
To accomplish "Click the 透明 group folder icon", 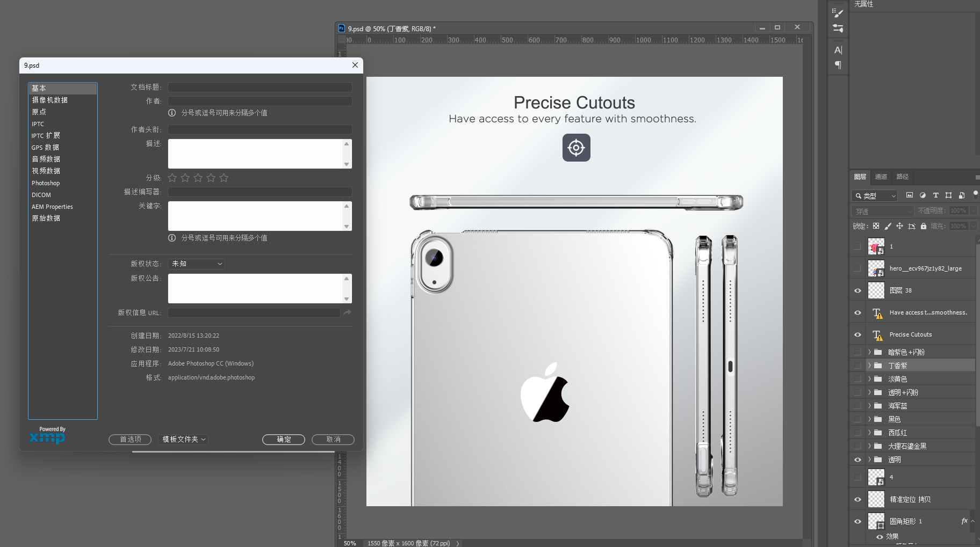I will tap(878, 460).
